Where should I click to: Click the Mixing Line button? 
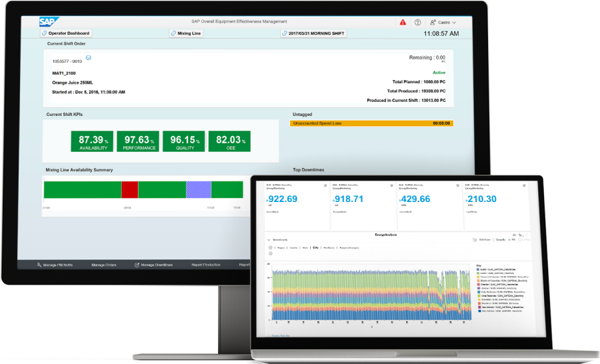(186, 33)
